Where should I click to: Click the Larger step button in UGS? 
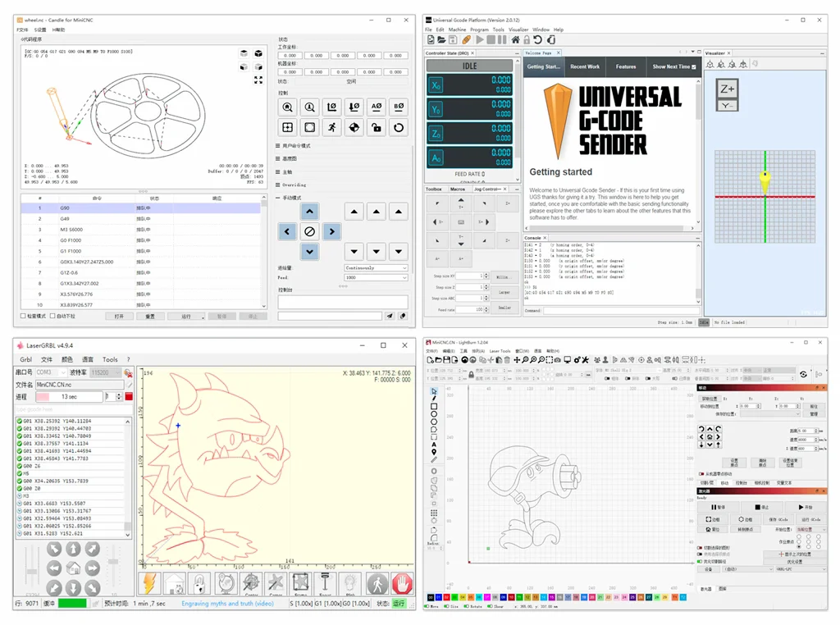point(504,293)
